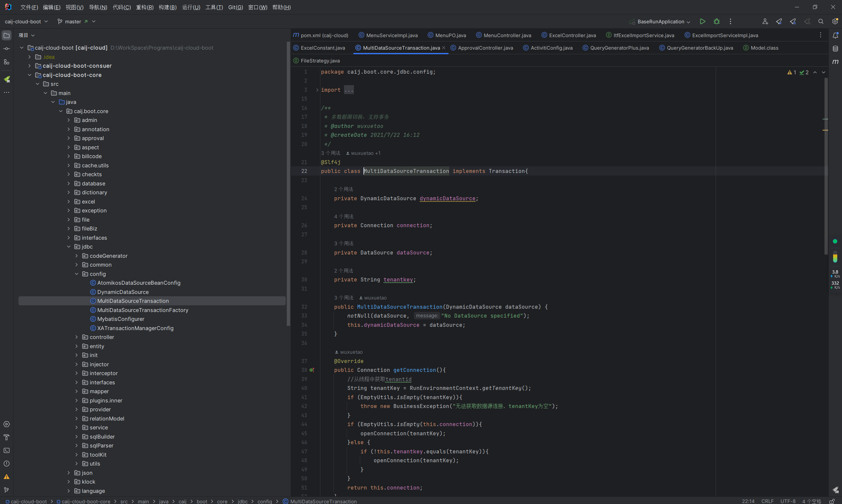This screenshot has height=504, width=842.
Task: Open the 重构(R) menu
Action: point(145,7)
